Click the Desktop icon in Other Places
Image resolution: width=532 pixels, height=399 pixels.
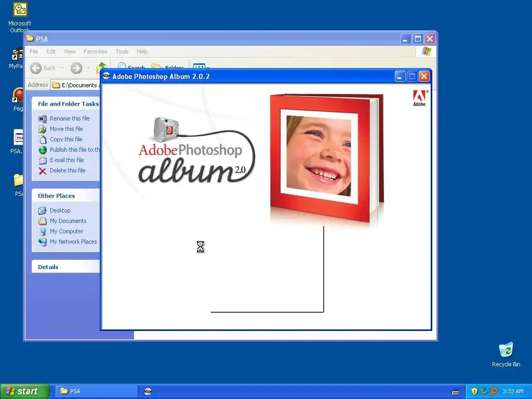pyautogui.click(x=43, y=211)
